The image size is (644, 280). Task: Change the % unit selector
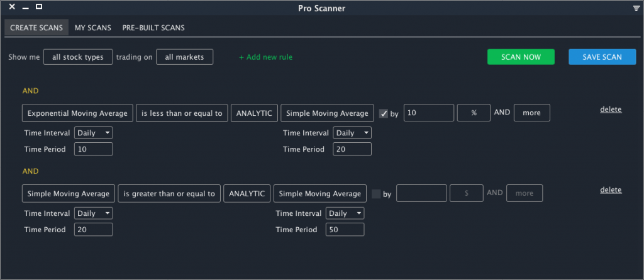pyautogui.click(x=474, y=113)
